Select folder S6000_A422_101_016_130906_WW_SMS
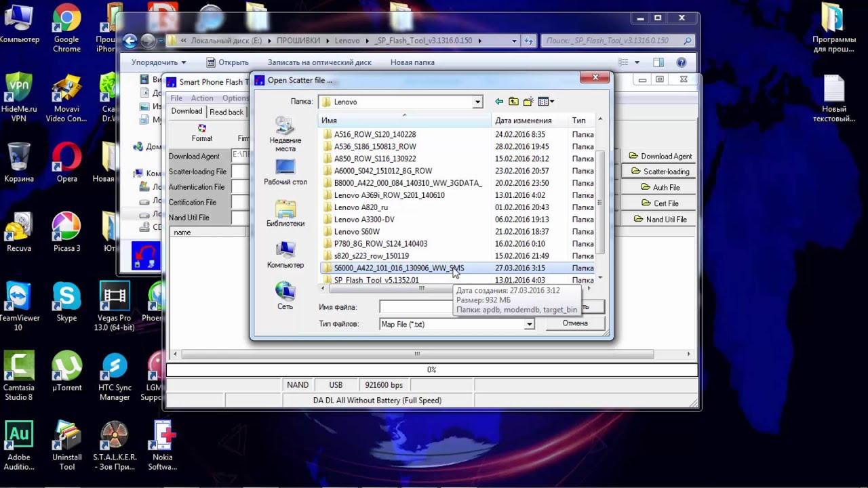Viewport: 868px width, 488px height. [399, 268]
